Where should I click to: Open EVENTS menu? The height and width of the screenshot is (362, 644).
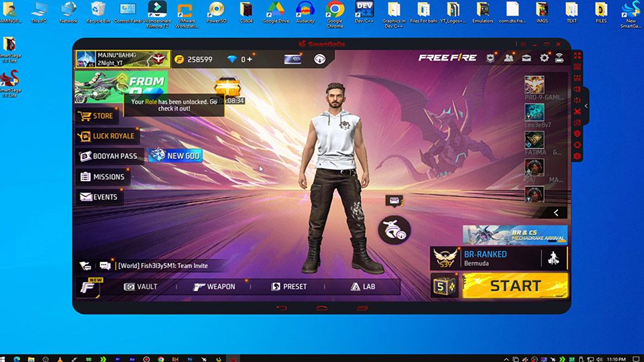pyautogui.click(x=99, y=197)
